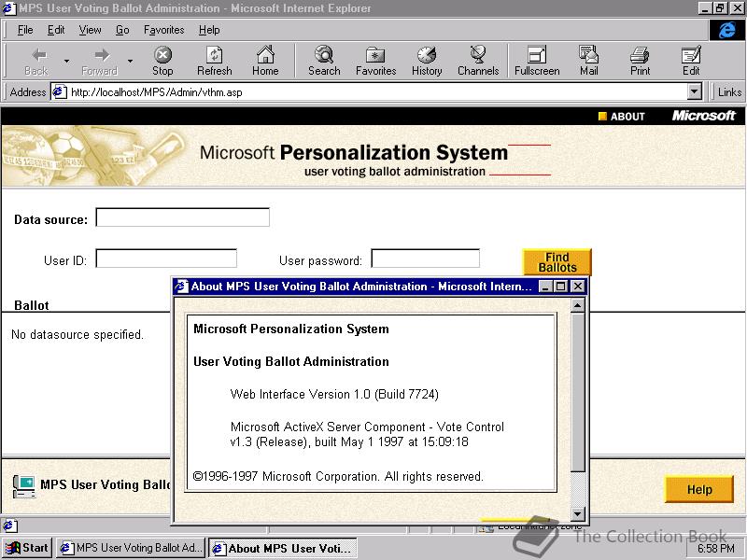Click the Data source input field
This screenshot has height=560, width=747.
(x=182, y=217)
